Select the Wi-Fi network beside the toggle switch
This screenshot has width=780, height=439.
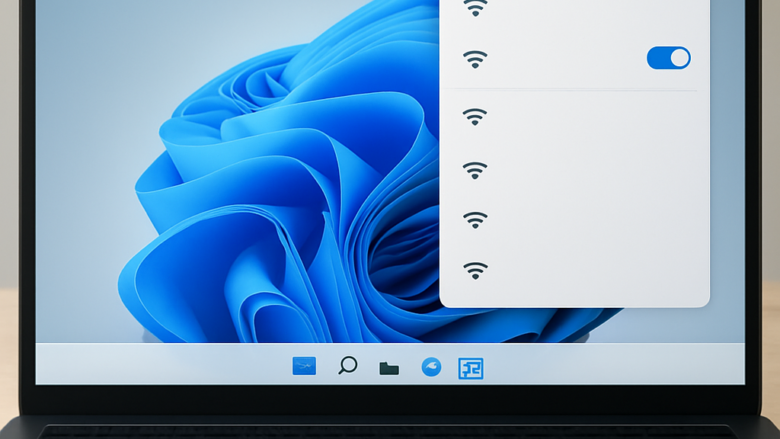click(x=475, y=59)
